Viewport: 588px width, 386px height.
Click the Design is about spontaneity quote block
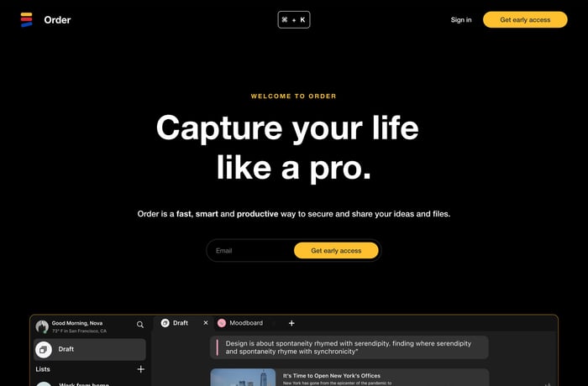[349, 347]
